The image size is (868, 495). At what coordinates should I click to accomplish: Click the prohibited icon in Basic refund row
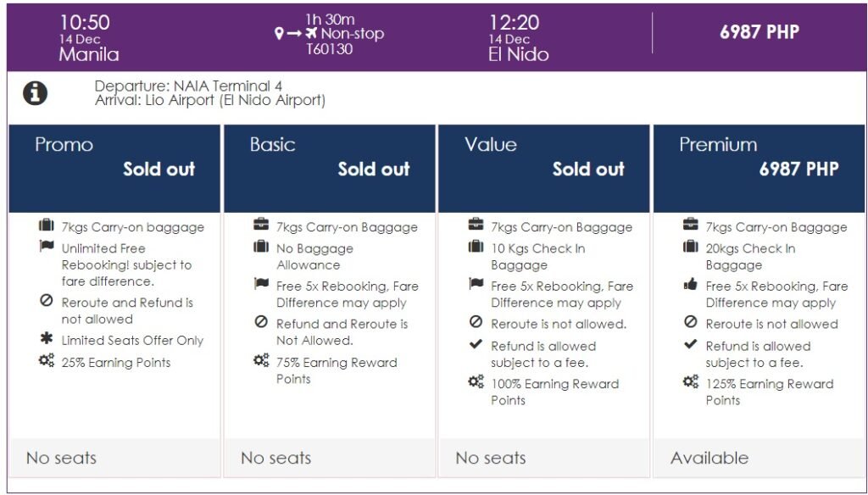tap(261, 322)
